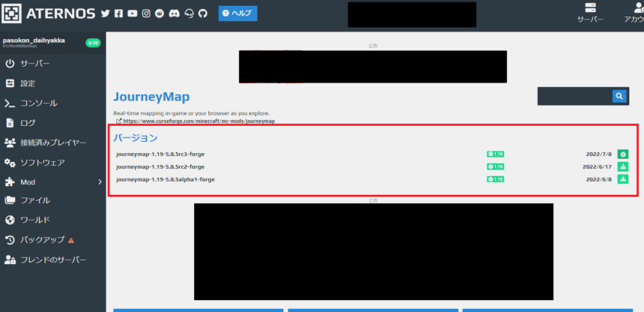
Task: Open the Aternos Facebook page
Action: pos(119,13)
